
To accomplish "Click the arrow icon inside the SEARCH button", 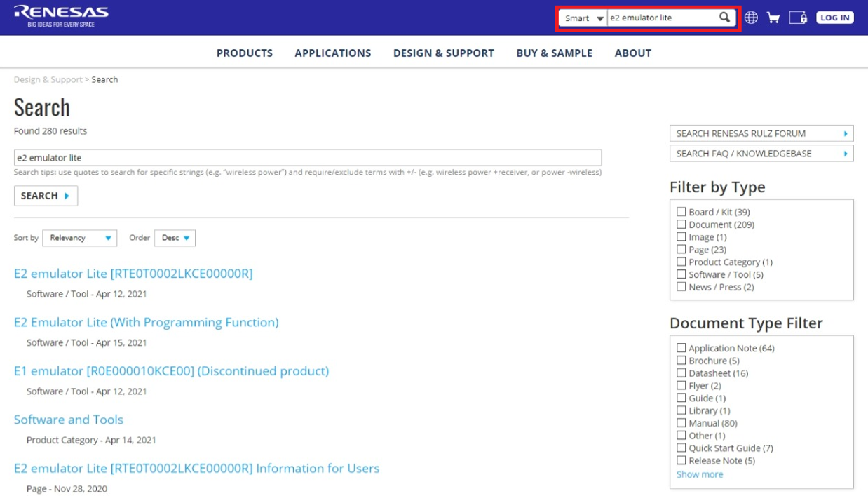I will coord(66,196).
